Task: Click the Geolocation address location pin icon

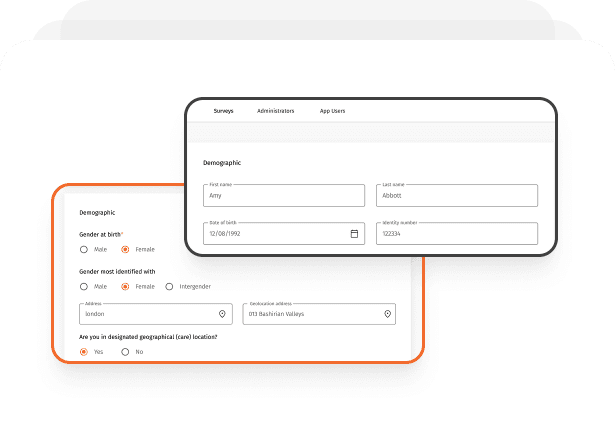Action: pyautogui.click(x=388, y=314)
